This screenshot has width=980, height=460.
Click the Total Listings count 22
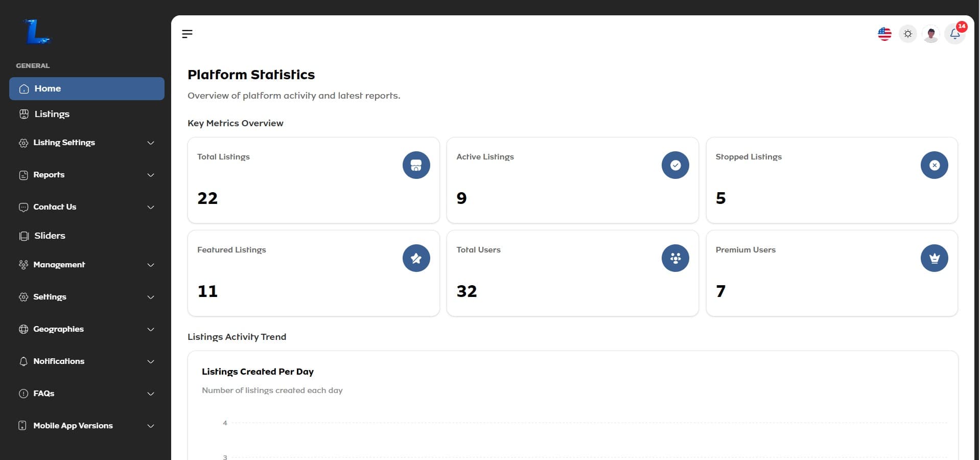pyautogui.click(x=207, y=198)
